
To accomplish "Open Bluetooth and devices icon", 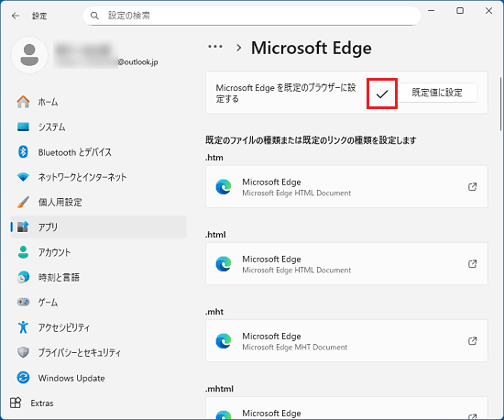I will (23, 152).
